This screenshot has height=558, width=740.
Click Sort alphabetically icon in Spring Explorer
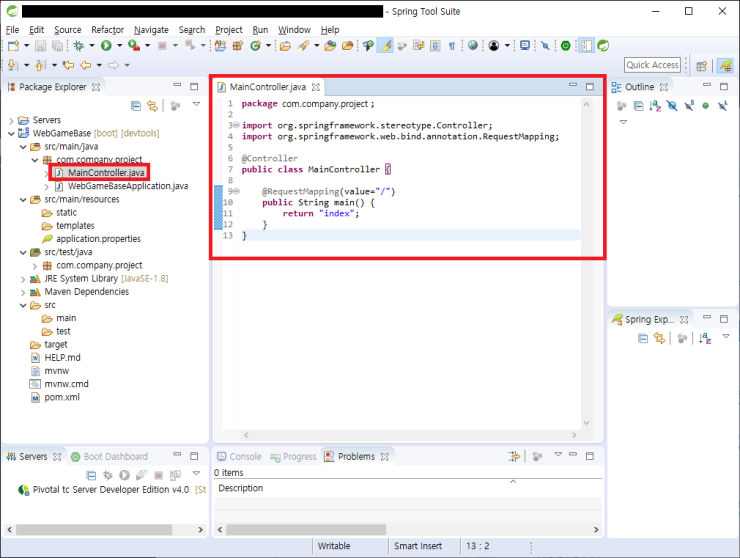[x=705, y=339]
